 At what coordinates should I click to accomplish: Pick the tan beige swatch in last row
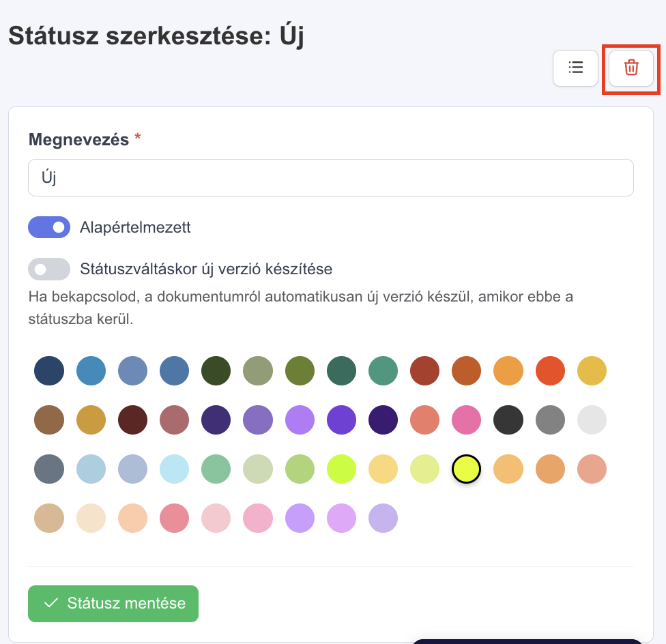point(49,518)
